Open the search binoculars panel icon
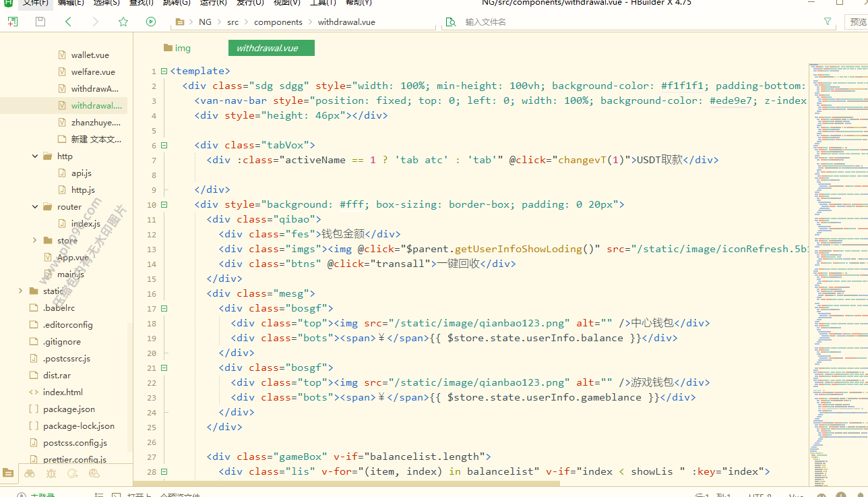Screen dimensions: 868x497 click(x=30, y=474)
